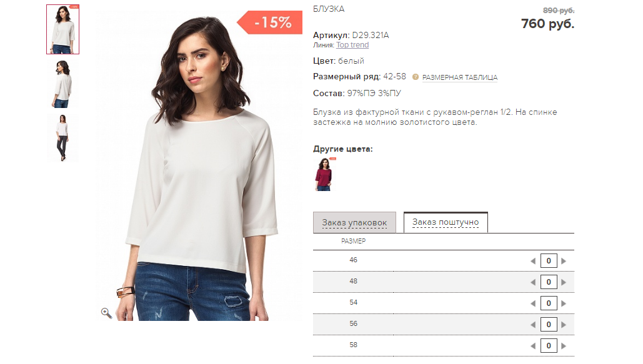Click the quantity field for size 56
643x364 pixels.
point(548,325)
